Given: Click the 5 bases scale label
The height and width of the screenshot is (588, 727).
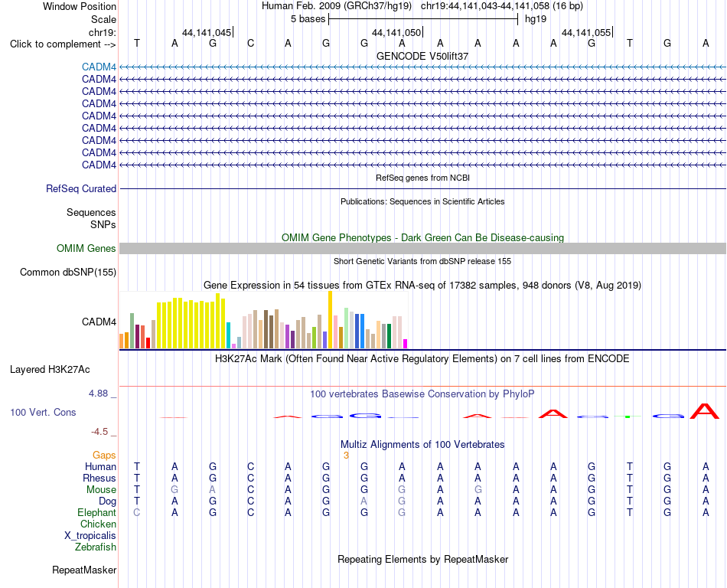Looking at the screenshot, I should [x=308, y=19].
